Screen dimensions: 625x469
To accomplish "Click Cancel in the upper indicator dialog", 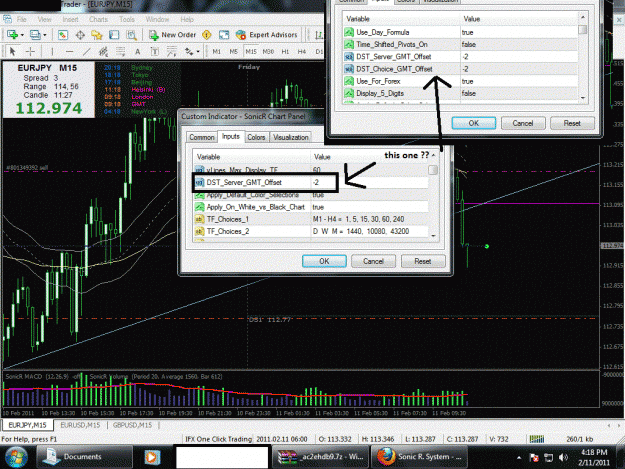I will click(523, 123).
